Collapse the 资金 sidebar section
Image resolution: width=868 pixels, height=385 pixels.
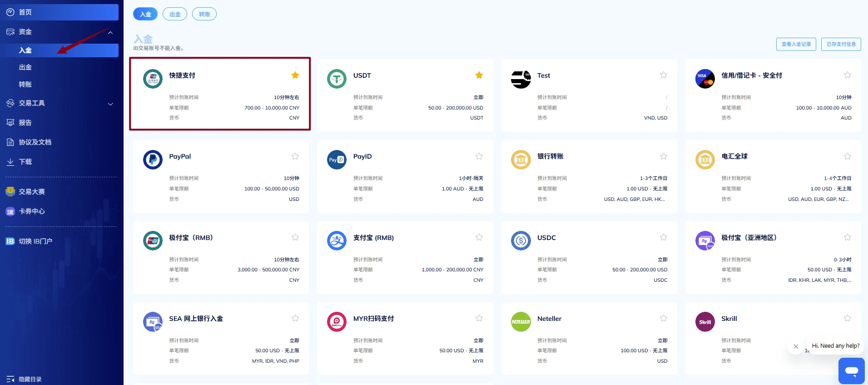(x=110, y=32)
